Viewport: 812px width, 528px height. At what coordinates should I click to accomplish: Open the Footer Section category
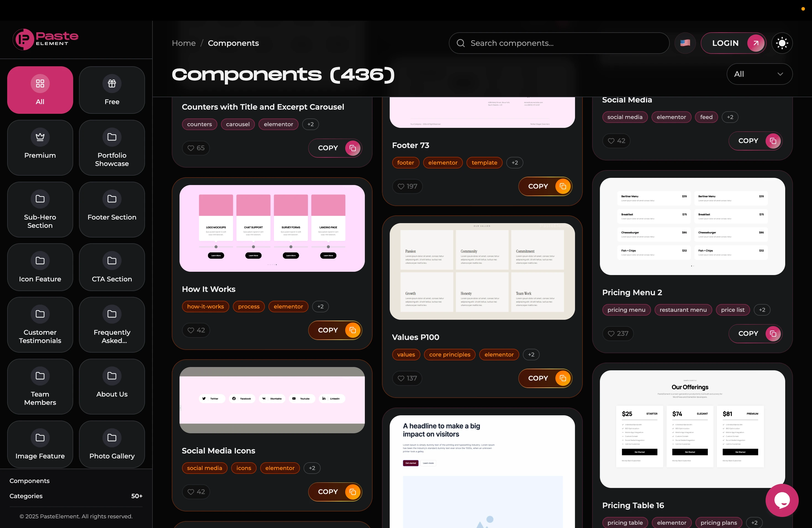click(112, 209)
